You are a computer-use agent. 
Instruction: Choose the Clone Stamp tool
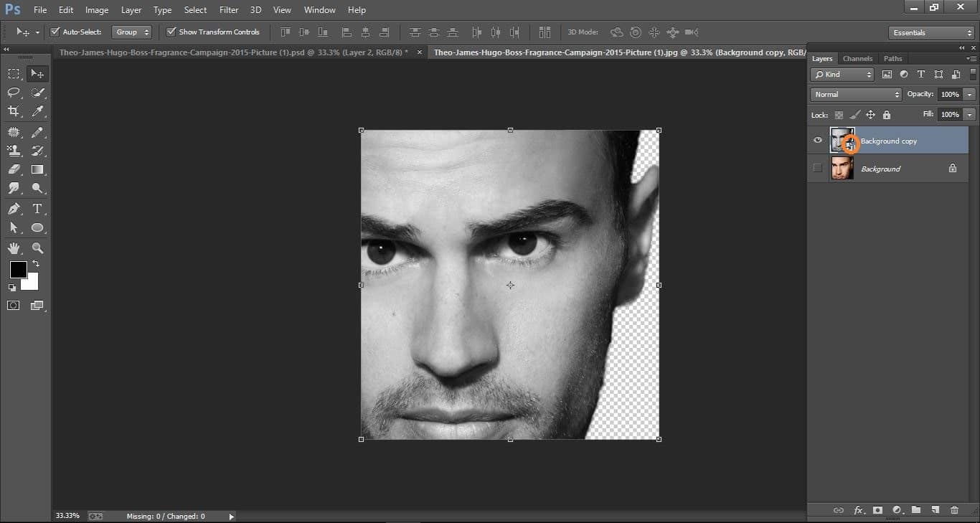point(13,150)
